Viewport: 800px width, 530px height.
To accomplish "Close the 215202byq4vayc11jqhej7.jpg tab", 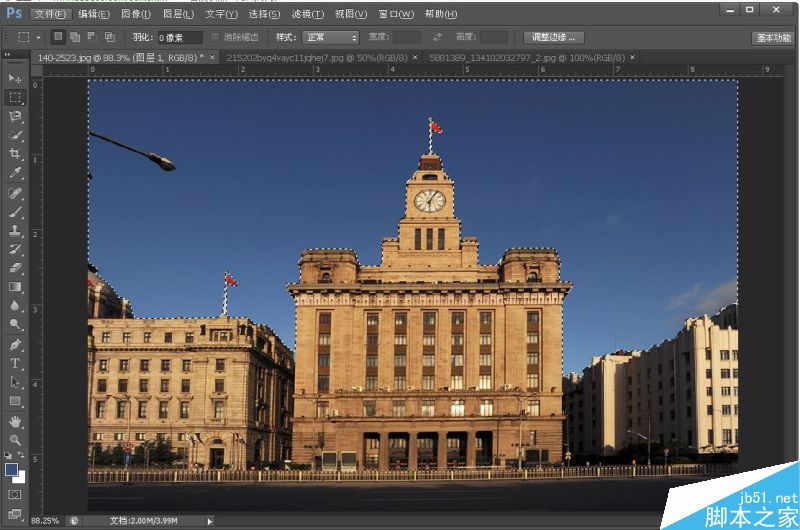I will (415, 58).
